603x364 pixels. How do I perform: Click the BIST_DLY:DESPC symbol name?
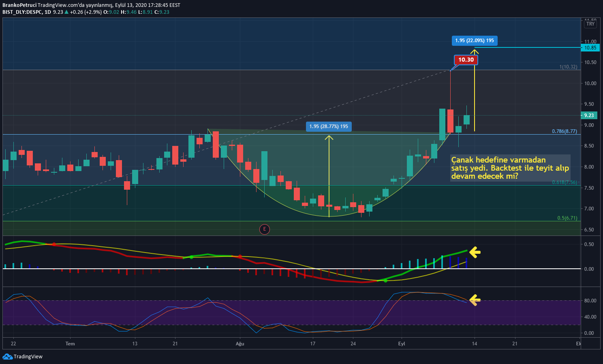coord(22,12)
